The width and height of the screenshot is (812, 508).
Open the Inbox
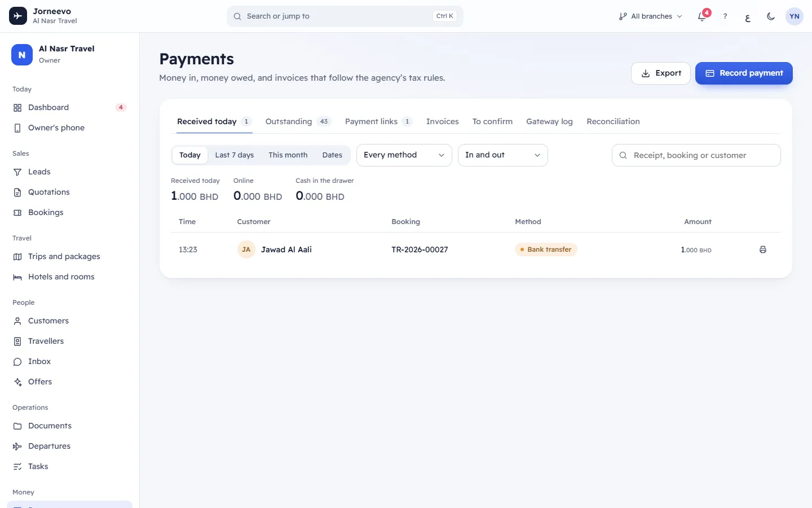[69, 361]
